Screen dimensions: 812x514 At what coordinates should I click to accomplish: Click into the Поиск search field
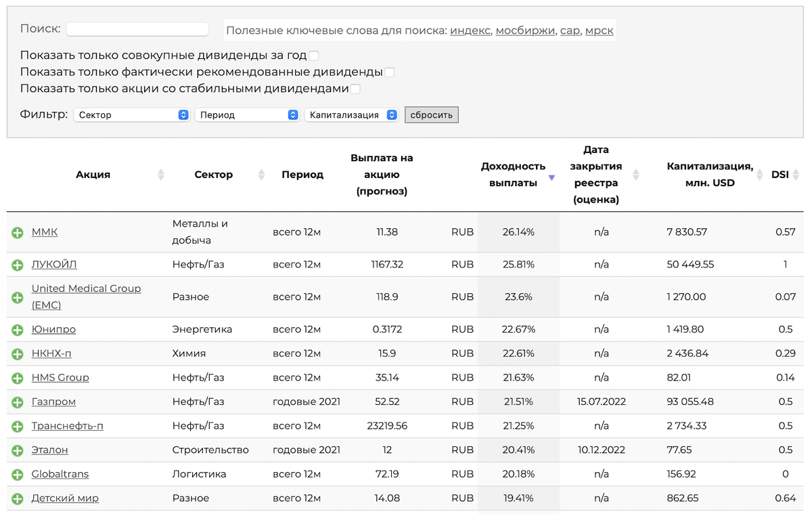pos(137,29)
